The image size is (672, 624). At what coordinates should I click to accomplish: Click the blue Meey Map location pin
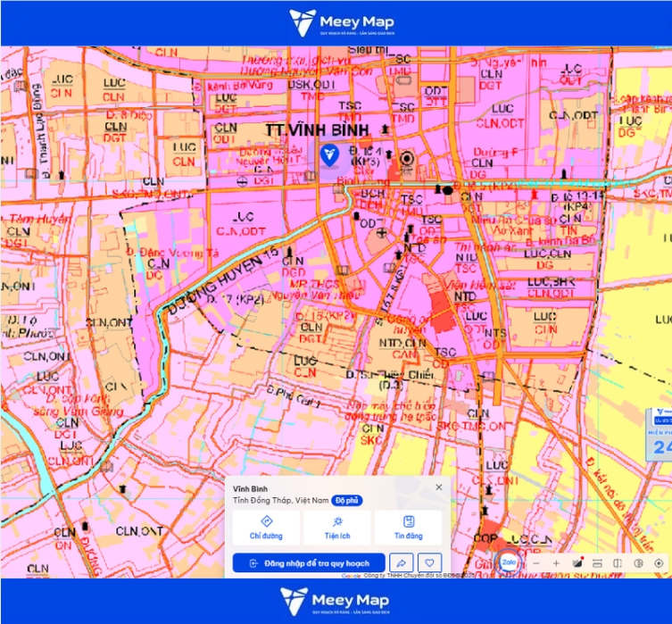point(329,155)
